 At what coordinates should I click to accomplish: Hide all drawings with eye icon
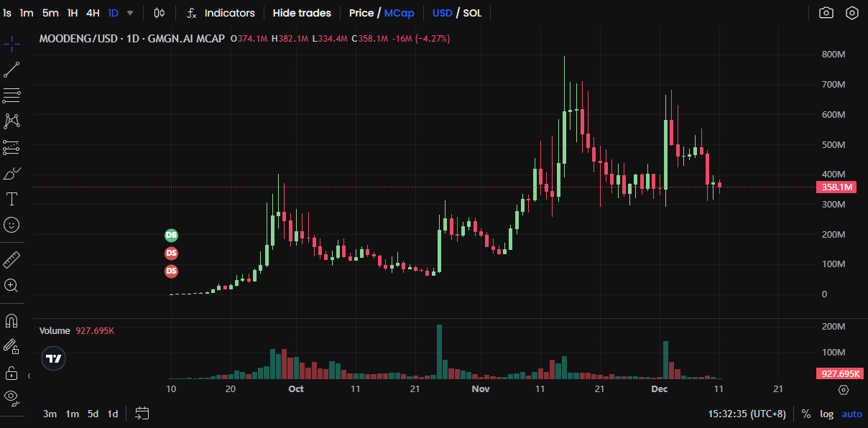(x=11, y=396)
